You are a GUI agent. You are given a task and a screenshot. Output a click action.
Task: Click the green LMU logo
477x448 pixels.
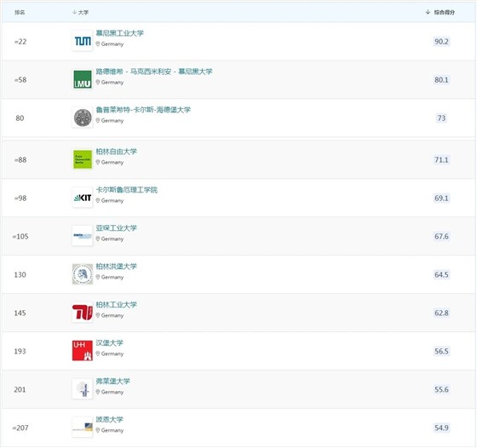[x=83, y=79]
